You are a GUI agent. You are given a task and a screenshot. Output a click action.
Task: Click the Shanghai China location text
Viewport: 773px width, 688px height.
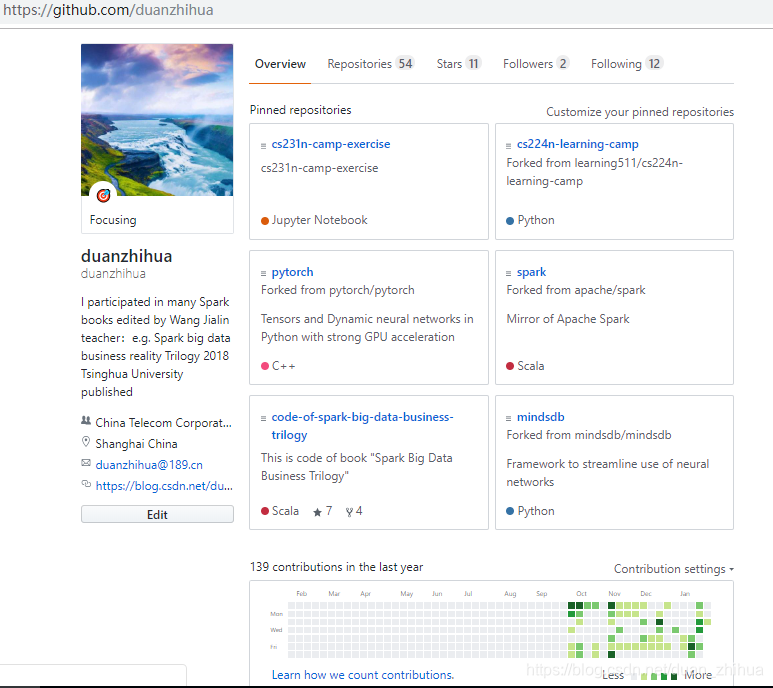136,444
